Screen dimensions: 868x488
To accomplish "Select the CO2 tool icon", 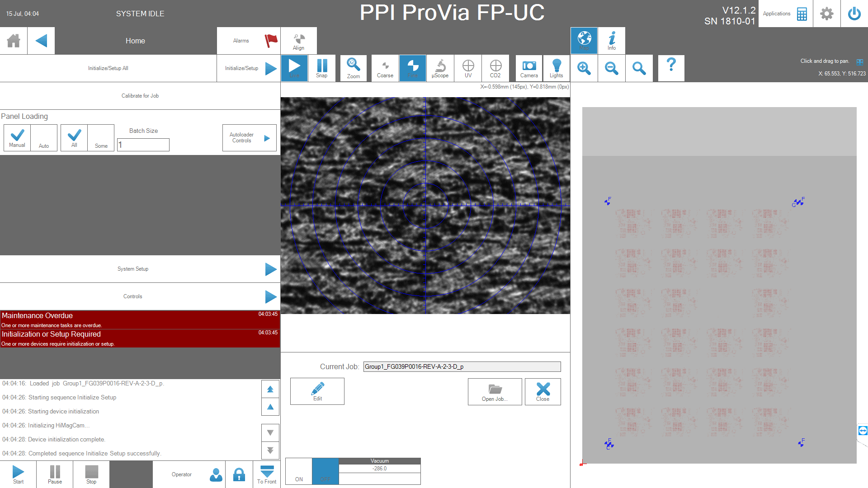I will click(x=495, y=68).
